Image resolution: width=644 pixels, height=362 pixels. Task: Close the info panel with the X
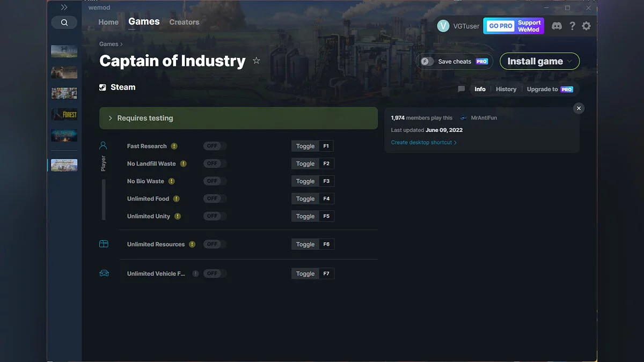coord(579,108)
